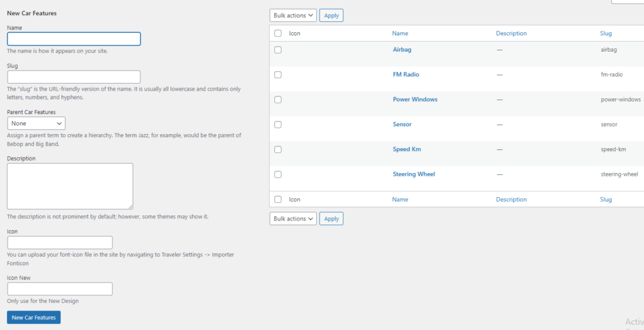This screenshot has width=644, height=330.
Task: Click into the Slug input field
Action: 74,77
